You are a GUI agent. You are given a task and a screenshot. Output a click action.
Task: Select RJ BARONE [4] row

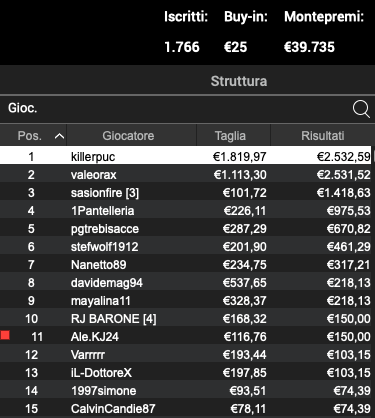click(185, 318)
